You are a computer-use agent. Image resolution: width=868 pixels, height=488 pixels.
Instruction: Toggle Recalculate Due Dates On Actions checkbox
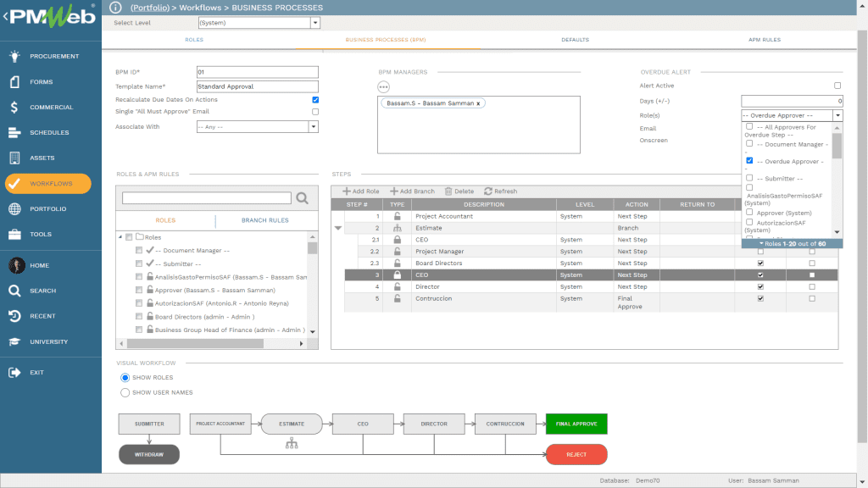pyautogui.click(x=315, y=100)
